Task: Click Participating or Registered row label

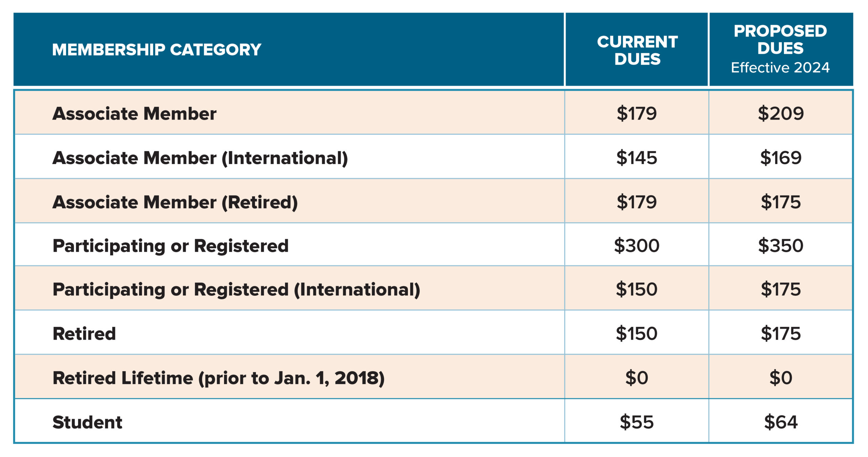Action: pyautogui.click(x=171, y=246)
